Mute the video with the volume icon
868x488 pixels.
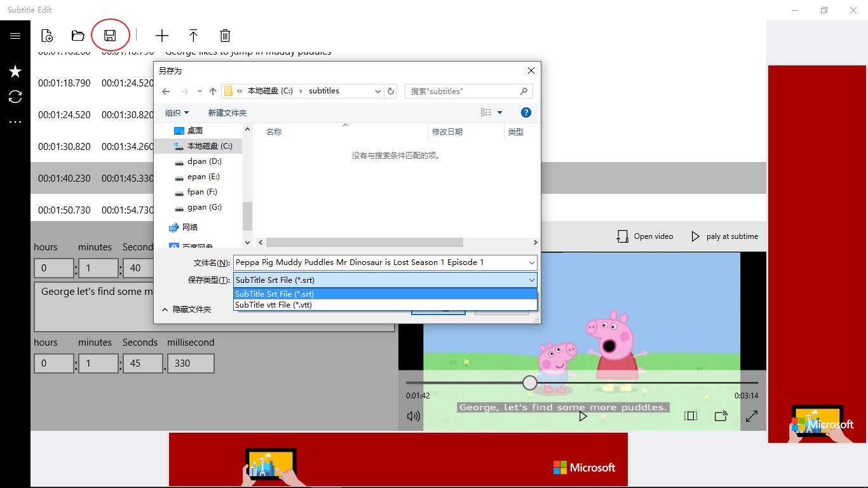click(x=414, y=416)
